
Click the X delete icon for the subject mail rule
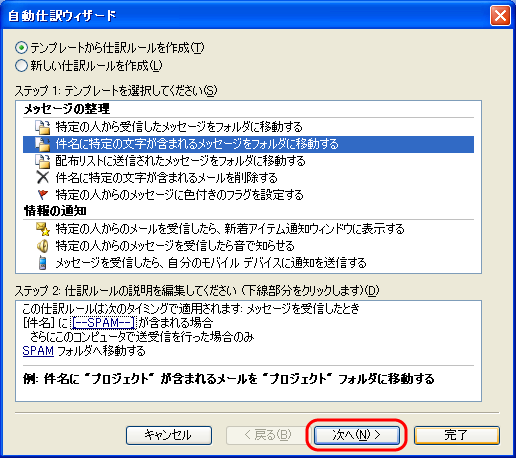pos(42,178)
